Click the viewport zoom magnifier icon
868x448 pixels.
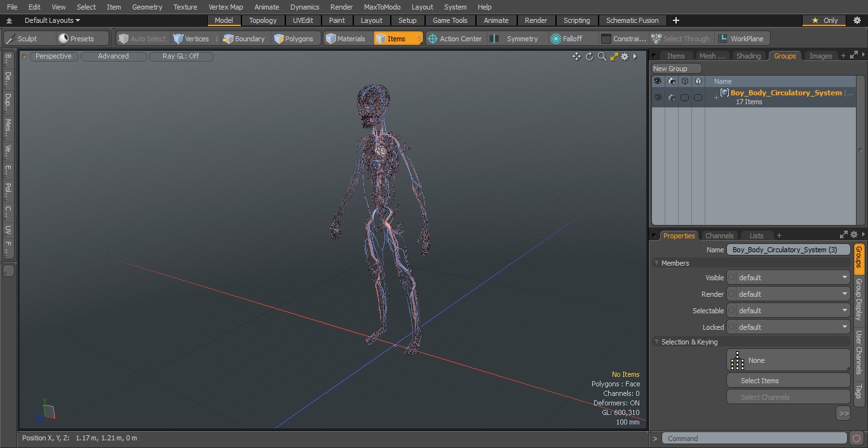coord(602,57)
